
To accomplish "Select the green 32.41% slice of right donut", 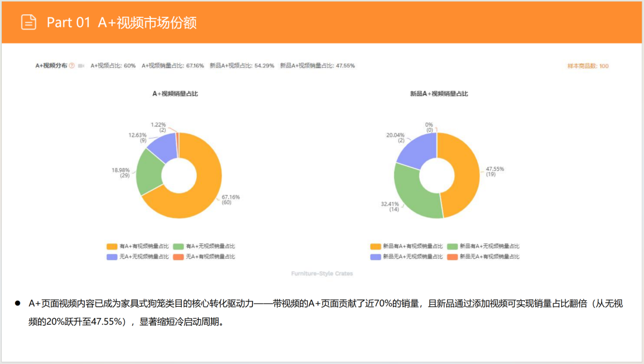I will click(413, 194).
